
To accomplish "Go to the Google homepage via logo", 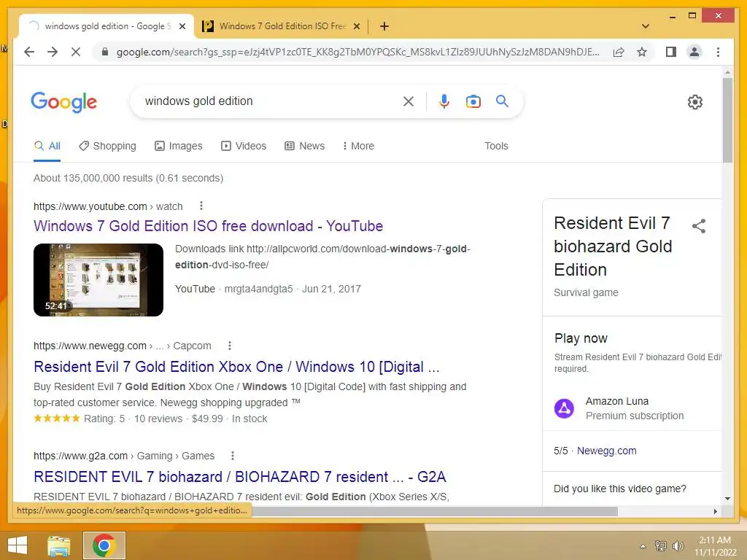I will click(64, 102).
